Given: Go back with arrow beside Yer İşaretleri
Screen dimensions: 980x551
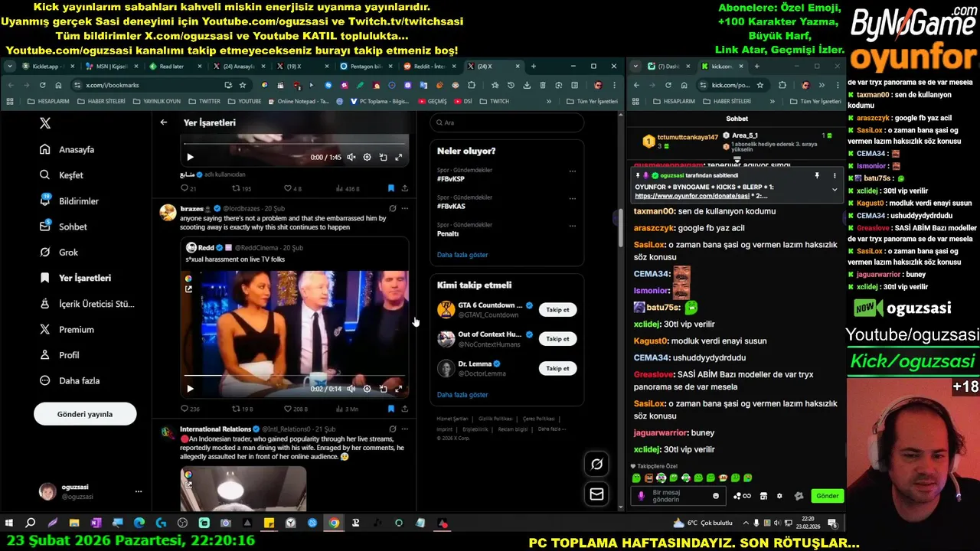Looking at the screenshot, I should click(163, 122).
